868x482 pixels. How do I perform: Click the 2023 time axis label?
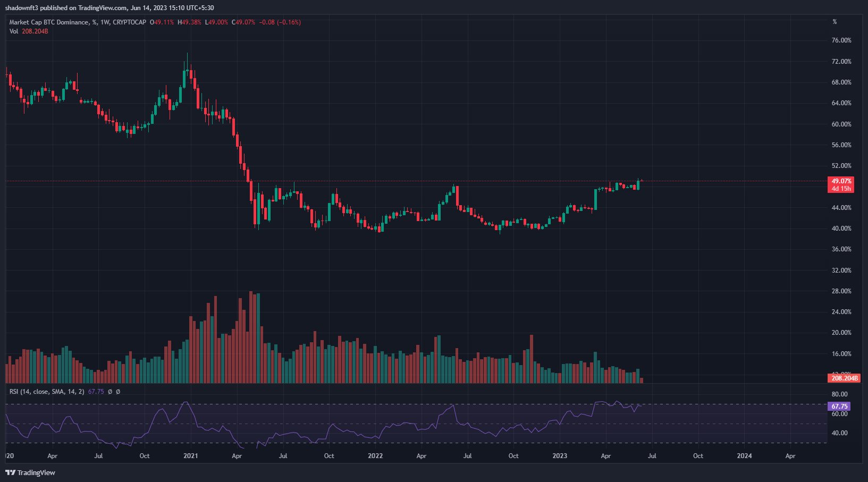pyautogui.click(x=560, y=456)
